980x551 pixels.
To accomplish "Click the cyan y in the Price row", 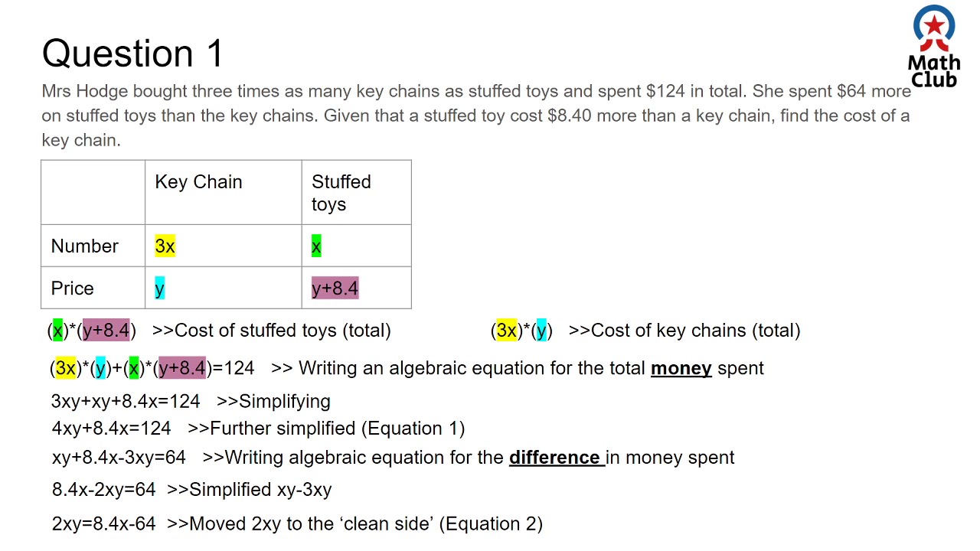I will [x=159, y=289].
